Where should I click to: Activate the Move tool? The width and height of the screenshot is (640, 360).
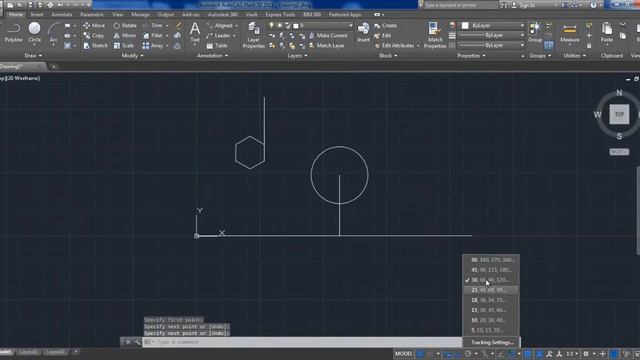pyautogui.click(x=94, y=25)
